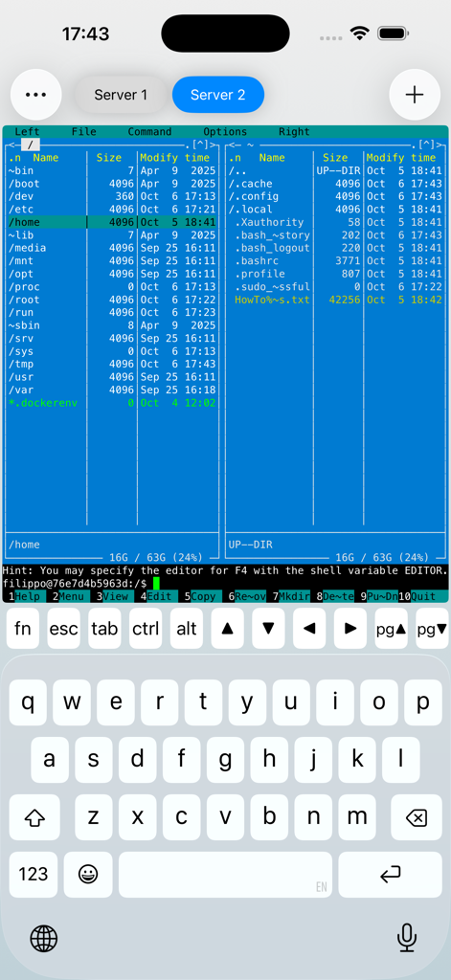Add a new connection with plus button
Image resolution: width=451 pixels, height=980 pixels.
pos(415,95)
